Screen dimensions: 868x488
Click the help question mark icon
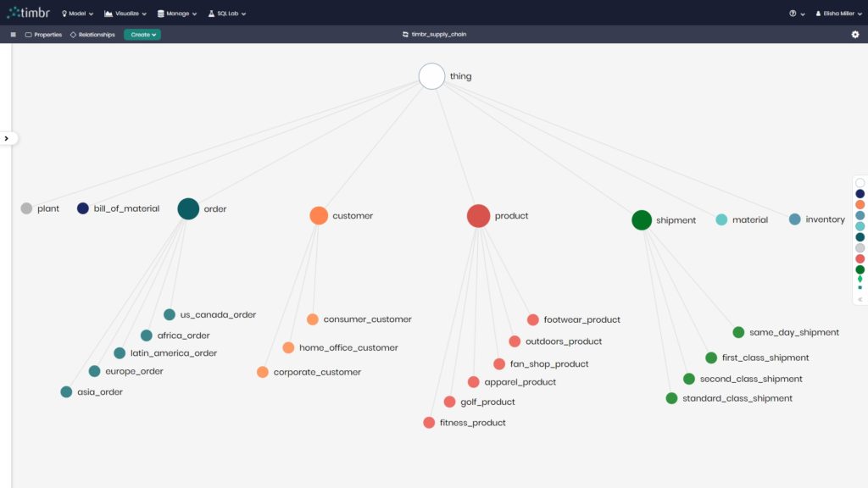click(791, 13)
